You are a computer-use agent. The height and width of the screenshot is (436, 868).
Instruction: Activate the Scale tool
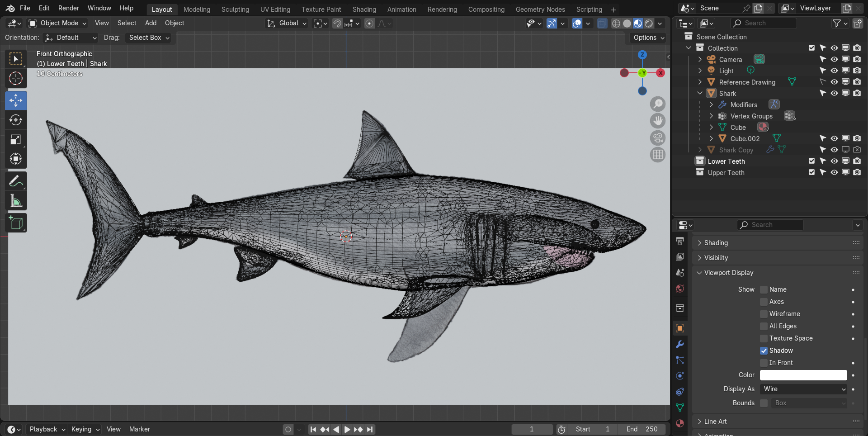16,140
